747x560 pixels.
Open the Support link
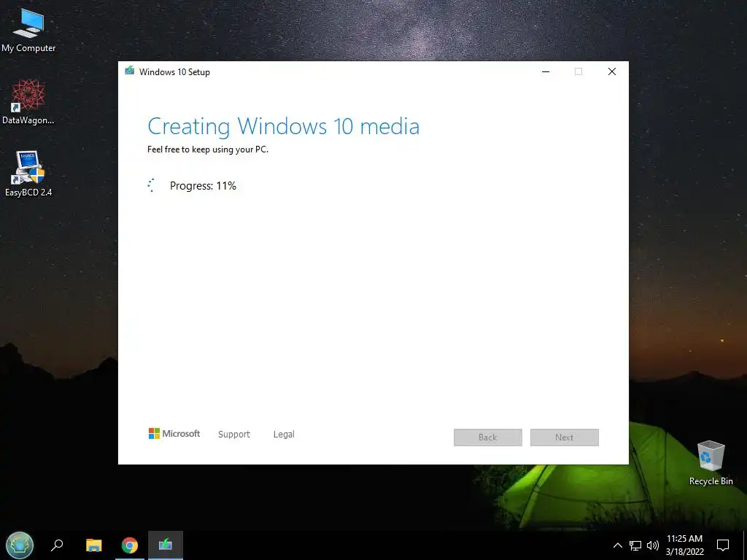coord(234,435)
